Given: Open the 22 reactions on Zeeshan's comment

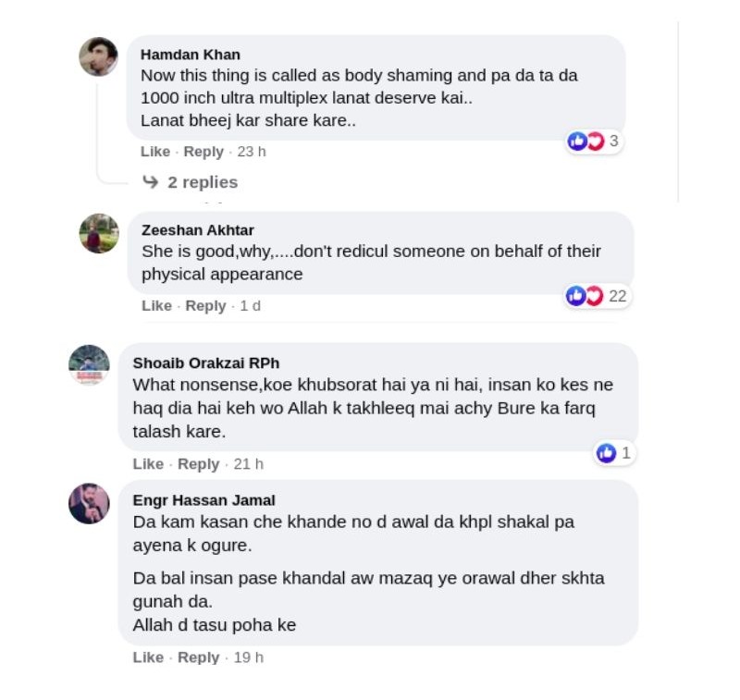Looking at the screenshot, I should pyautogui.click(x=596, y=296).
